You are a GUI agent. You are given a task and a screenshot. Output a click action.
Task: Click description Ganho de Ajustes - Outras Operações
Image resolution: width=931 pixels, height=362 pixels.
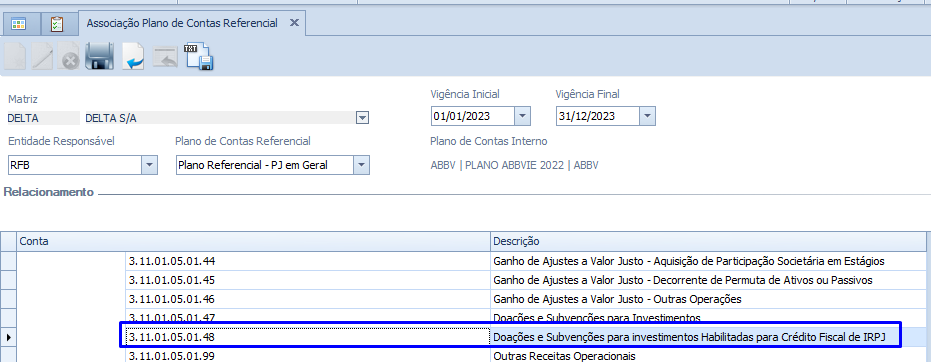pos(618,299)
